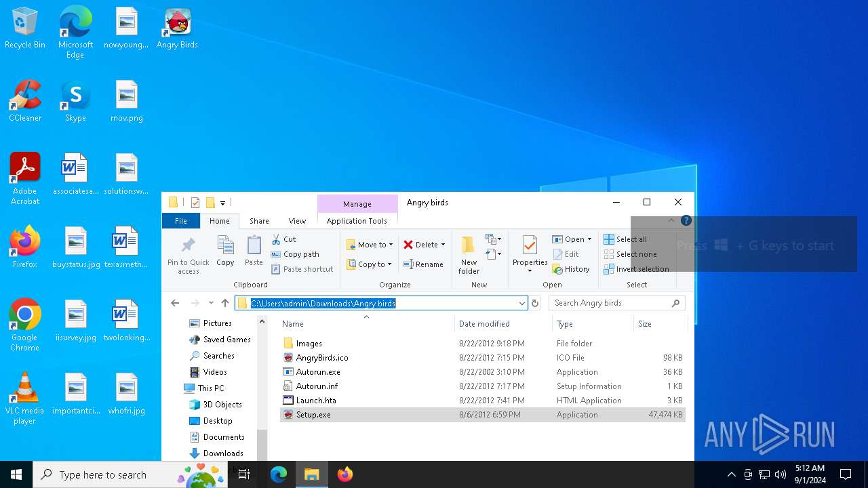Screen dimensions: 868x488
Task: Open Firefox from the taskbar
Action: [345, 474]
